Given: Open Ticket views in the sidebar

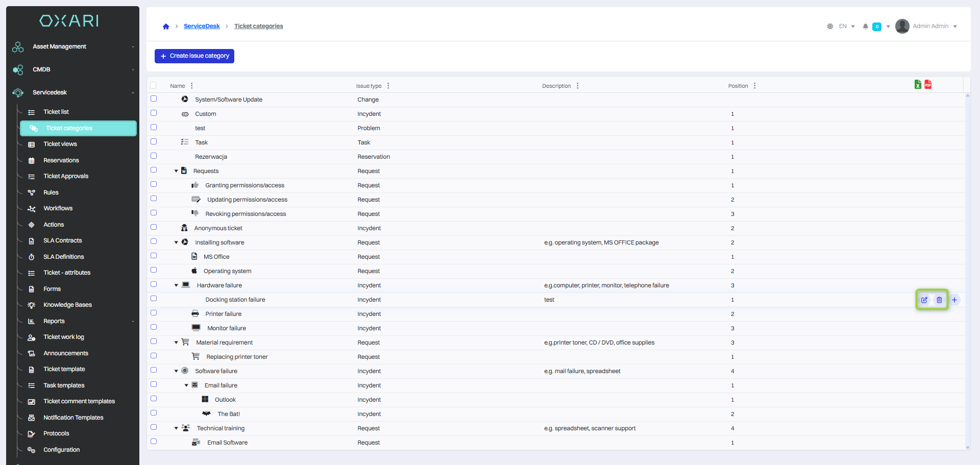Looking at the screenshot, I should pyautogui.click(x=60, y=144).
